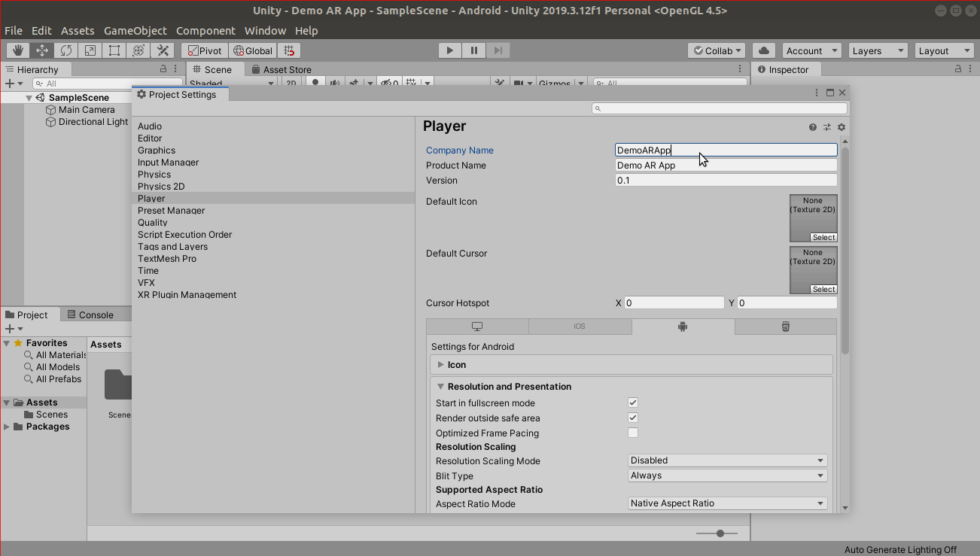This screenshot has width=980, height=556.
Task: Select the Move tool
Action: click(42, 50)
